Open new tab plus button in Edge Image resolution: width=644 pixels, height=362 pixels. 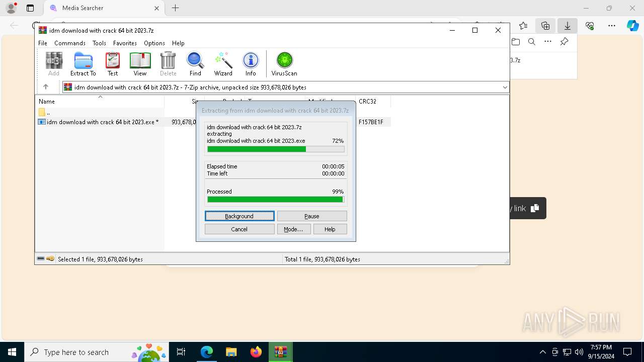coord(175,8)
